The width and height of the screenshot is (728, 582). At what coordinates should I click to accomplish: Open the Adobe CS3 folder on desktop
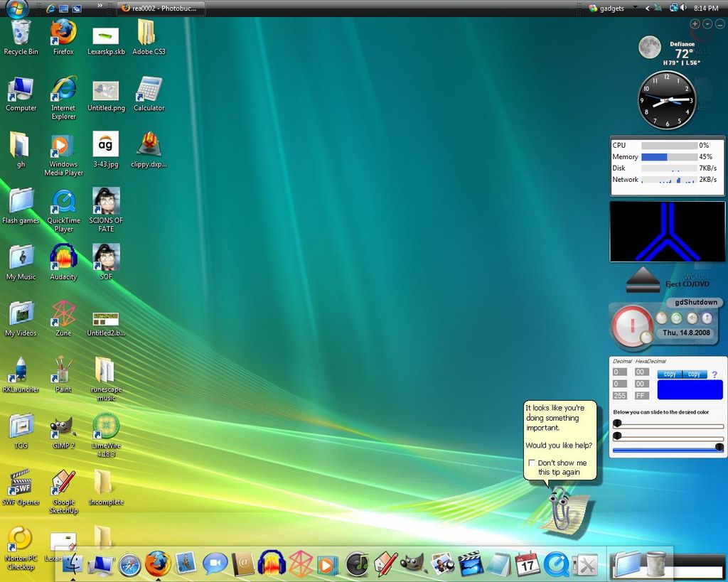click(149, 37)
